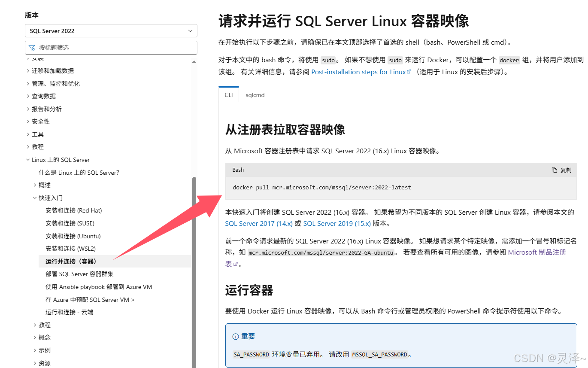The width and height of the screenshot is (588, 368).
Task: Expand 迁移和加载数据 section
Action: point(53,71)
